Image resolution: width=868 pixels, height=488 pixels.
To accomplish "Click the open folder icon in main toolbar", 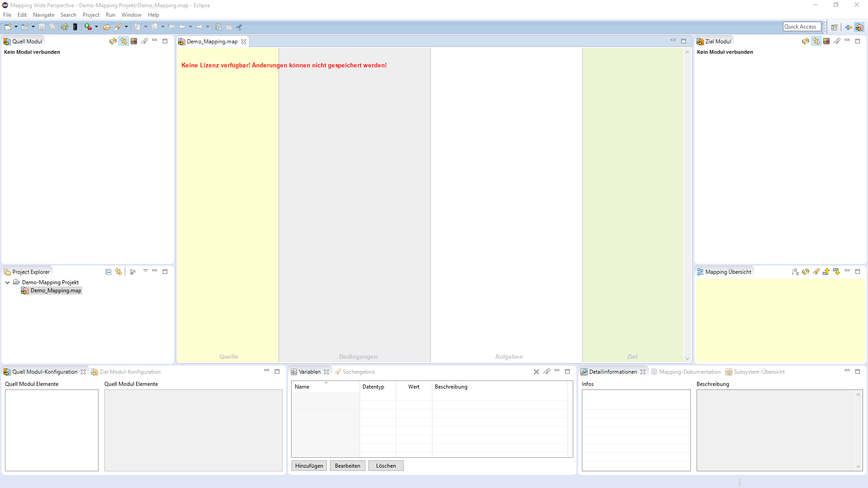I will pos(107,27).
